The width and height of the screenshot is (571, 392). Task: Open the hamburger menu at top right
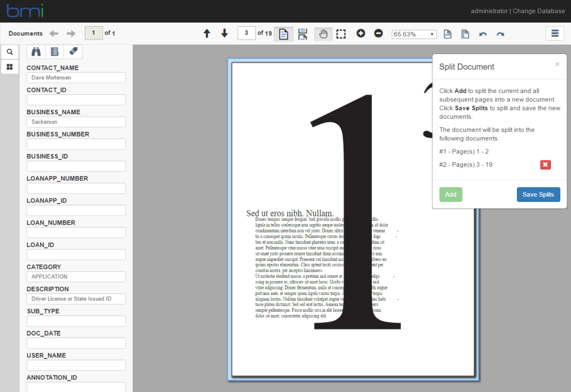tap(555, 33)
